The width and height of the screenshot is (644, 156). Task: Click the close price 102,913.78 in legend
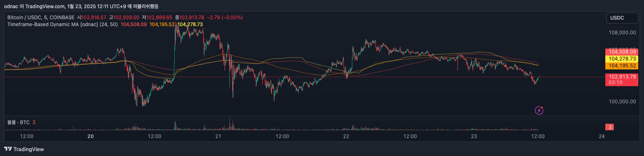pos(191,18)
